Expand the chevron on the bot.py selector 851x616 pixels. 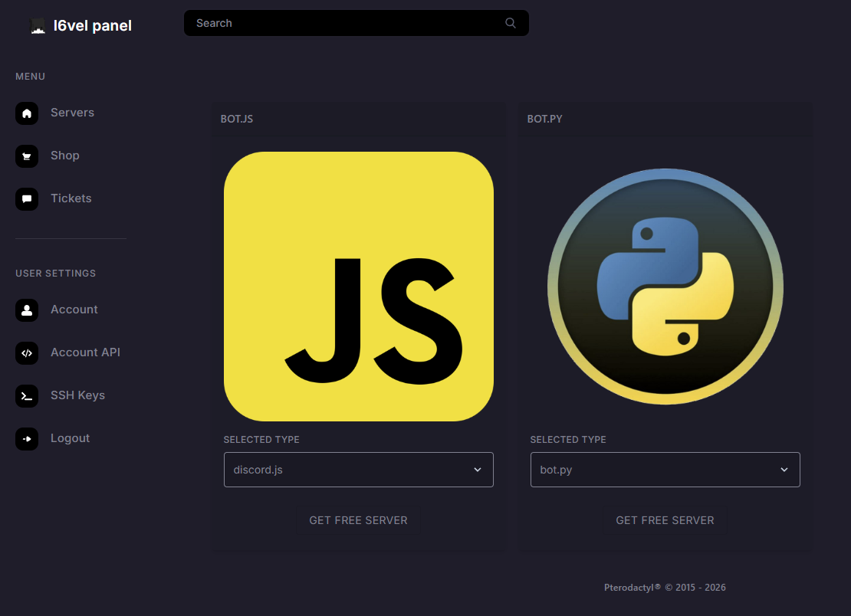pos(784,470)
